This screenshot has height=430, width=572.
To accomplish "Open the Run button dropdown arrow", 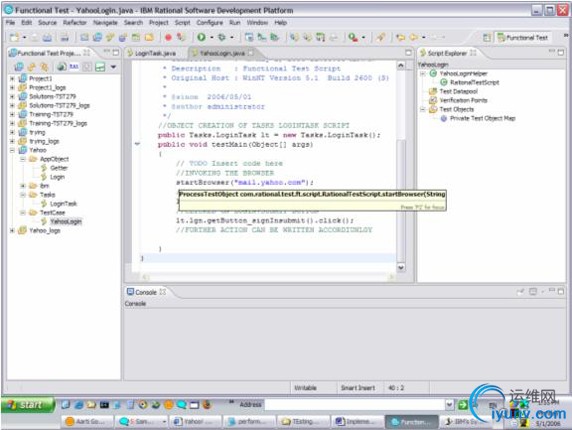I will point(211,37).
